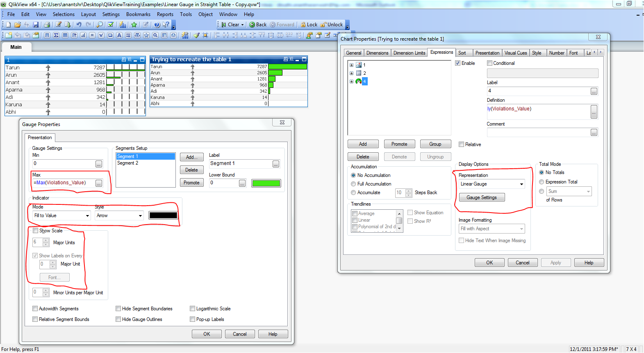Viewport: 644px width, 353px height.
Task: Select Expression Total radio button
Action: pyautogui.click(x=542, y=182)
